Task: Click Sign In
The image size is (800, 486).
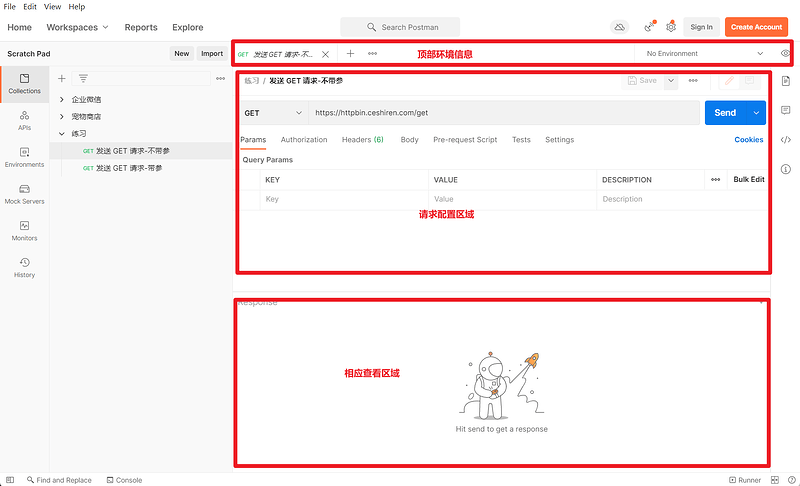Action: (702, 27)
